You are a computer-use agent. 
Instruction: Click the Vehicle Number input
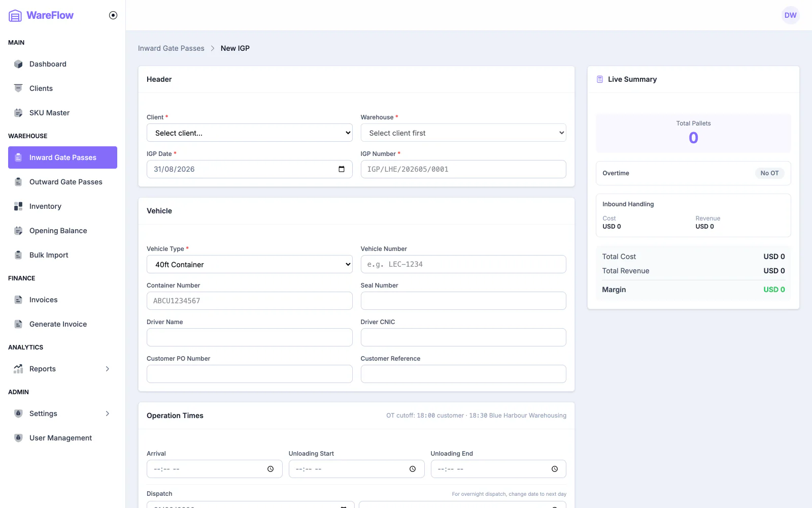pyautogui.click(x=463, y=264)
